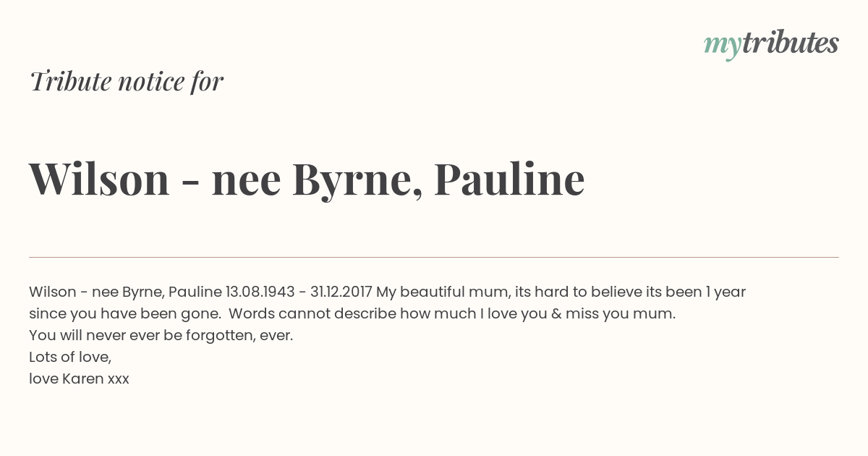Viewport: 868px width, 456px height.
Task: Click the "love Karen xxx" signature
Action: coord(79,379)
